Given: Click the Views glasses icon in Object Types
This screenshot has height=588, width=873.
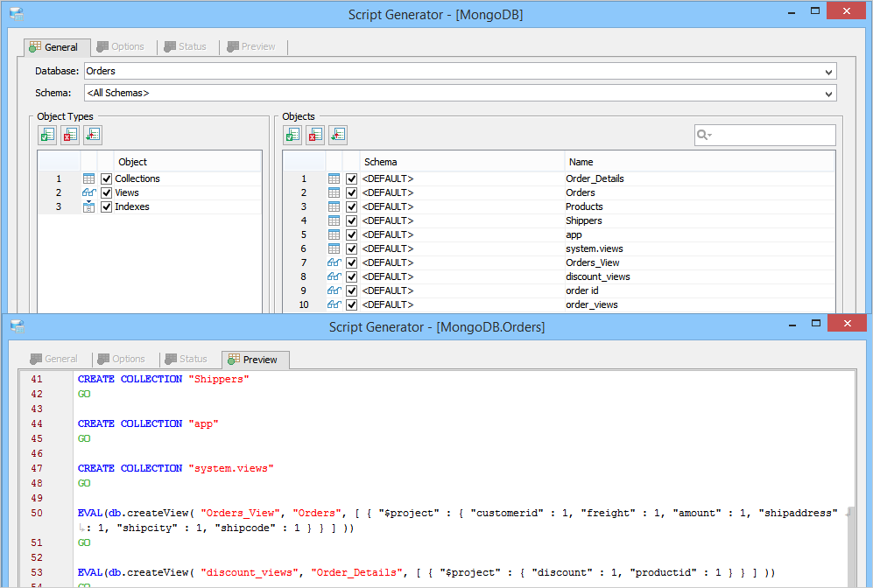Looking at the screenshot, I should click(88, 192).
